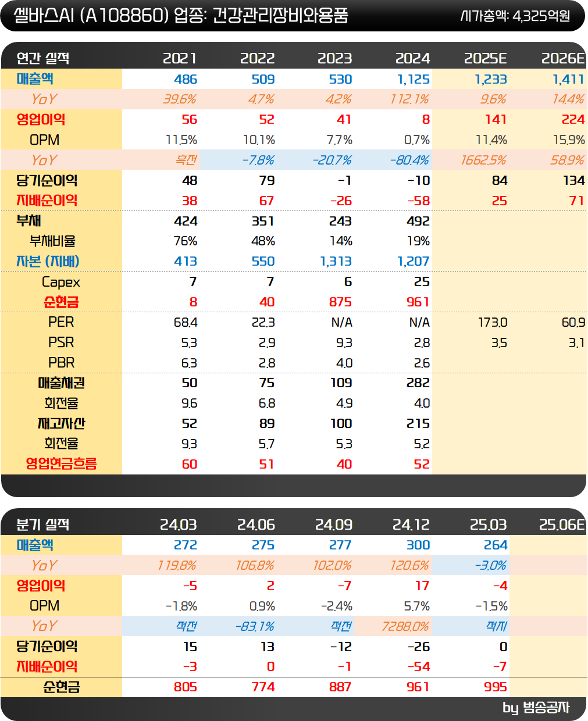Select PSR value 9.3
The width and height of the screenshot is (588, 721).
click(x=344, y=342)
